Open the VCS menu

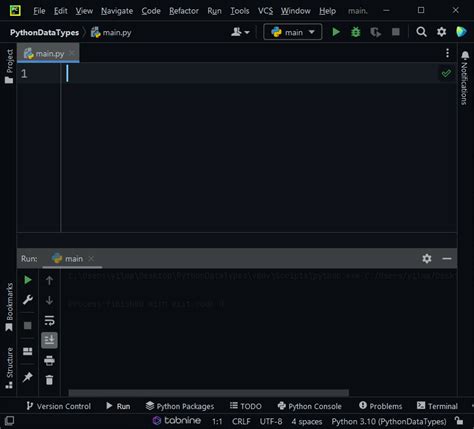[x=265, y=11]
